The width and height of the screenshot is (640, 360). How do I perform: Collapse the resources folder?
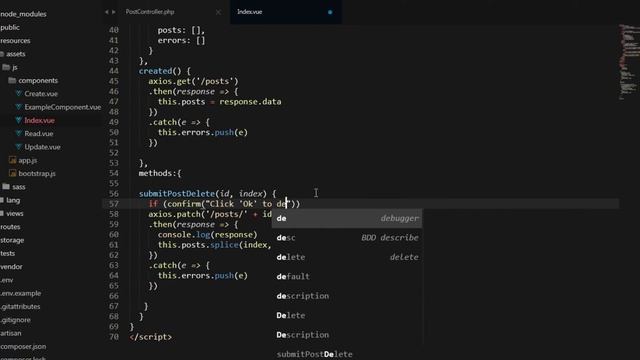pos(15,41)
